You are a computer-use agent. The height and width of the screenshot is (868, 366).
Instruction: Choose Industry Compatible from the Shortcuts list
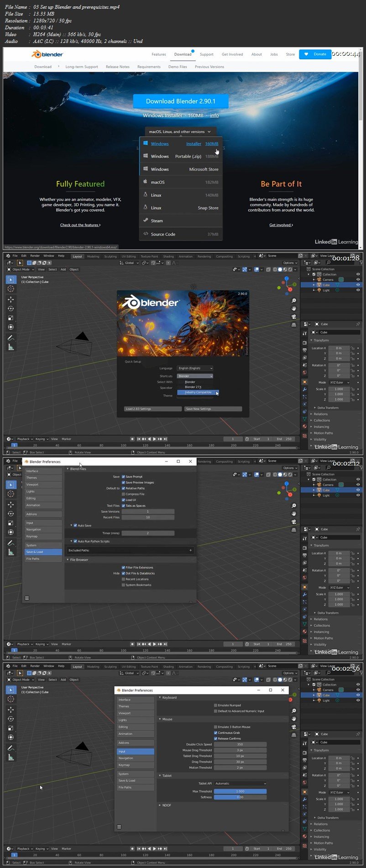[x=198, y=392]
